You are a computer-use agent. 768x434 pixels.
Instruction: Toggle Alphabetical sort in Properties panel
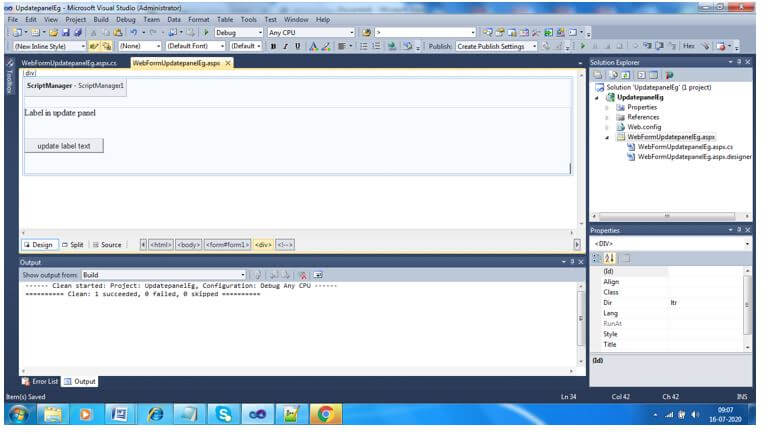pyautogui.click(x=609, y=258)
